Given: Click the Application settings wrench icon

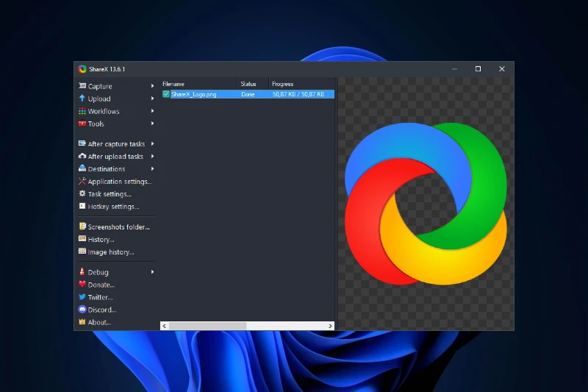Looking at the screenshot, I should [82, 181].
